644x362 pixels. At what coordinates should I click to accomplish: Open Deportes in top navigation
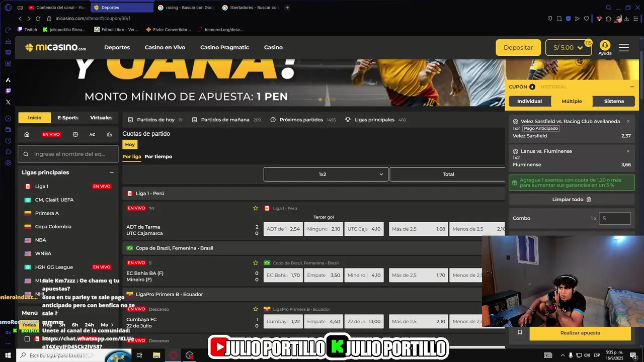point(117,47)
